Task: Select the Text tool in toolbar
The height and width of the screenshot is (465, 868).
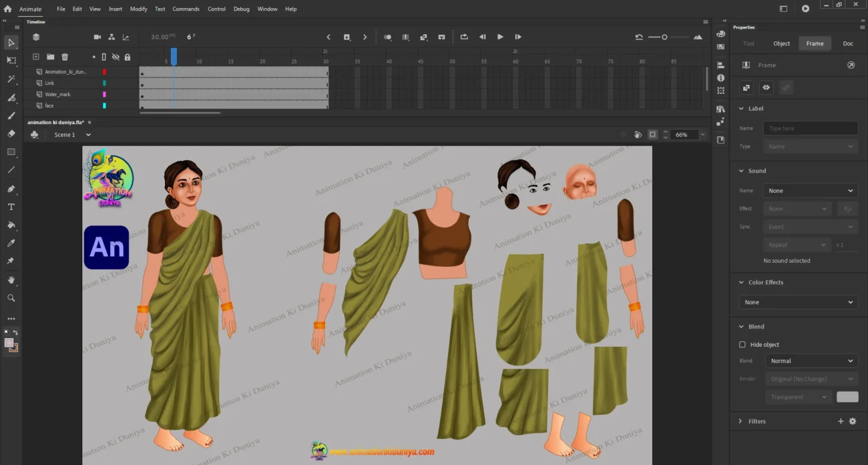Action: [11, 207]
